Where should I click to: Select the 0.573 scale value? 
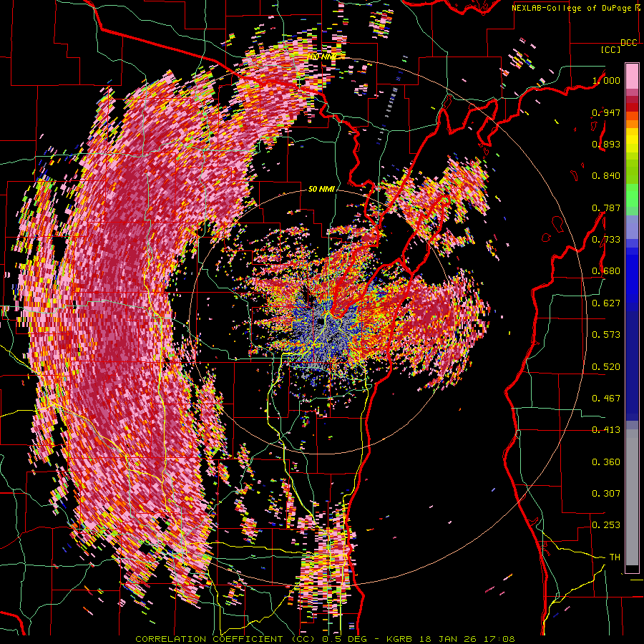point(606,335)
